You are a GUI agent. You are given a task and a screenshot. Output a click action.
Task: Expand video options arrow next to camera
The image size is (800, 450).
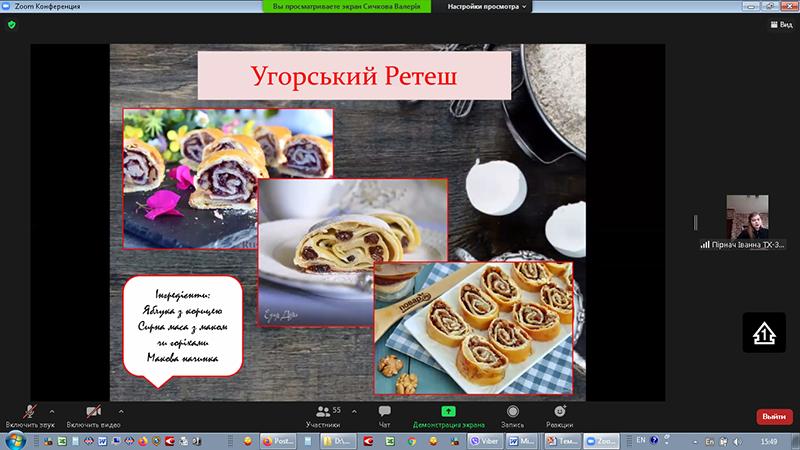coord(121,410)
